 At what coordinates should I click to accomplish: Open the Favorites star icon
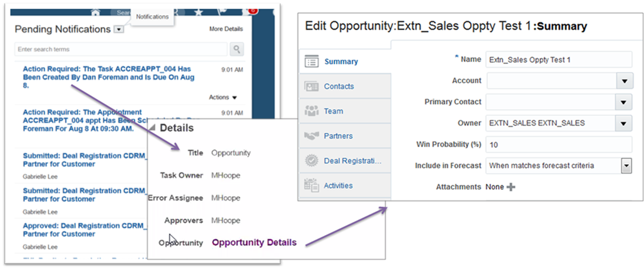198,11
